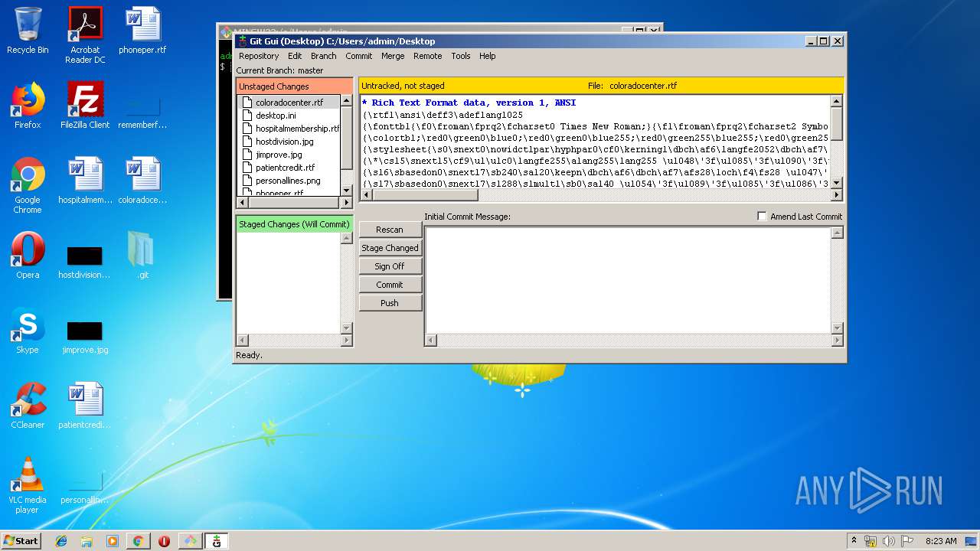Select patientcredi... desktop document icon
980x551 pixels.
coord(85,406)
